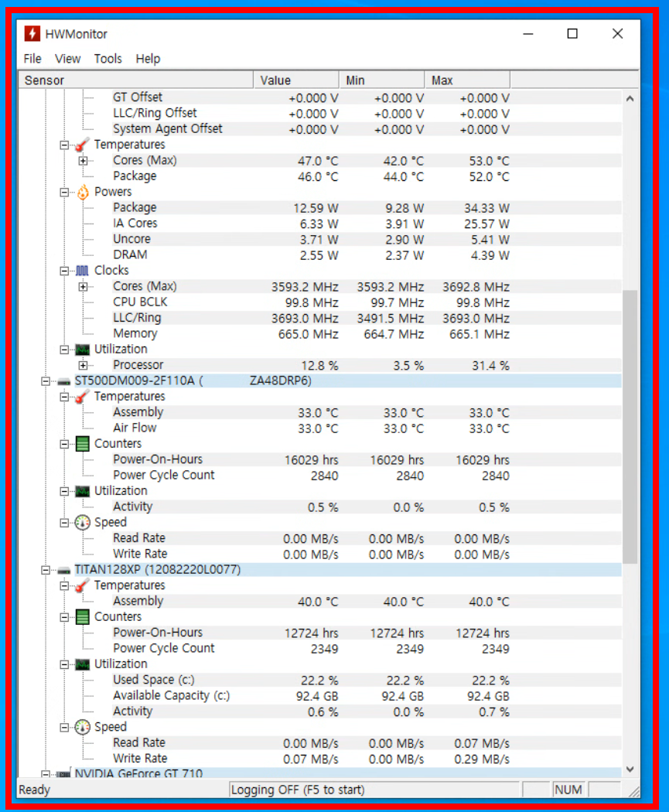Open the Tools menu
This screenshot has height=812, width=669.
(108, 59)
